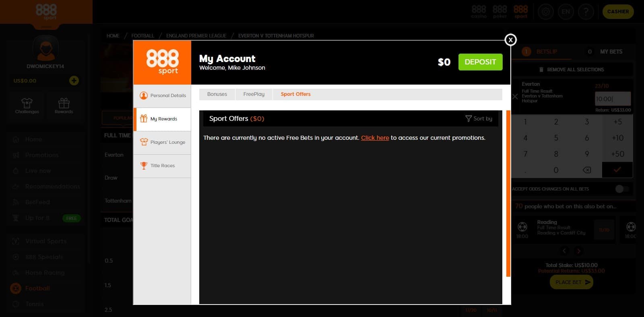Follow the 'Click here' promotions link
The height and width of the screenshot is (317, 644).
point(375,138)
